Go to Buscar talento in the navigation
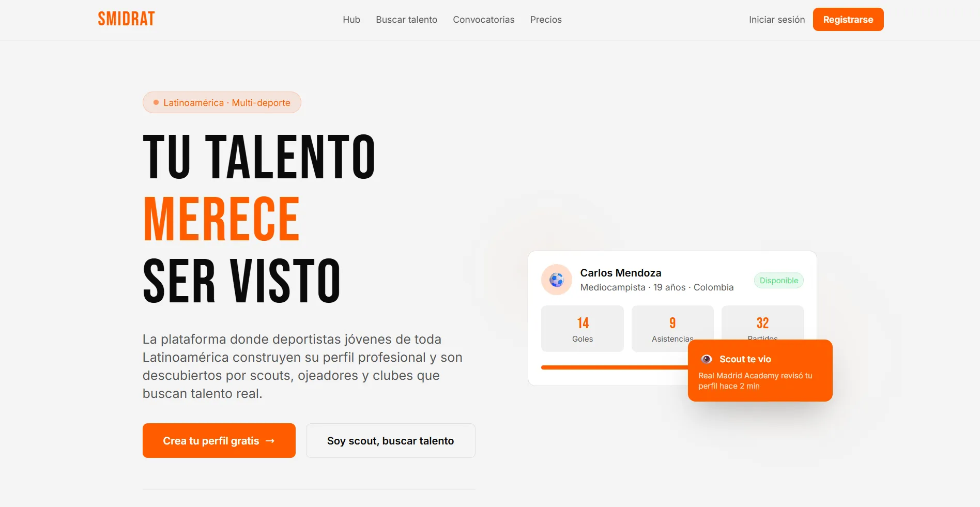Screen dimensions: 980x507 tap(406, 20)
